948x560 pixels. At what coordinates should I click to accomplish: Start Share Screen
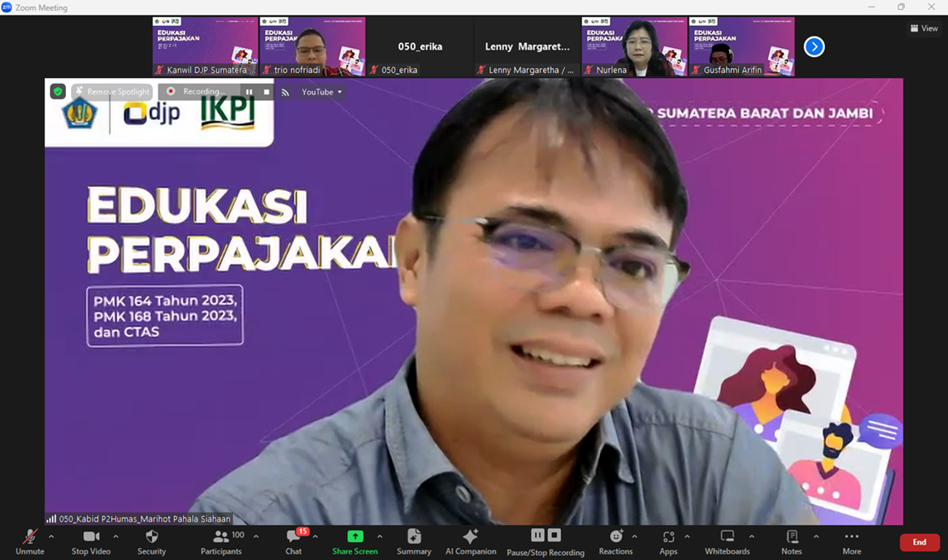point(354,541)
